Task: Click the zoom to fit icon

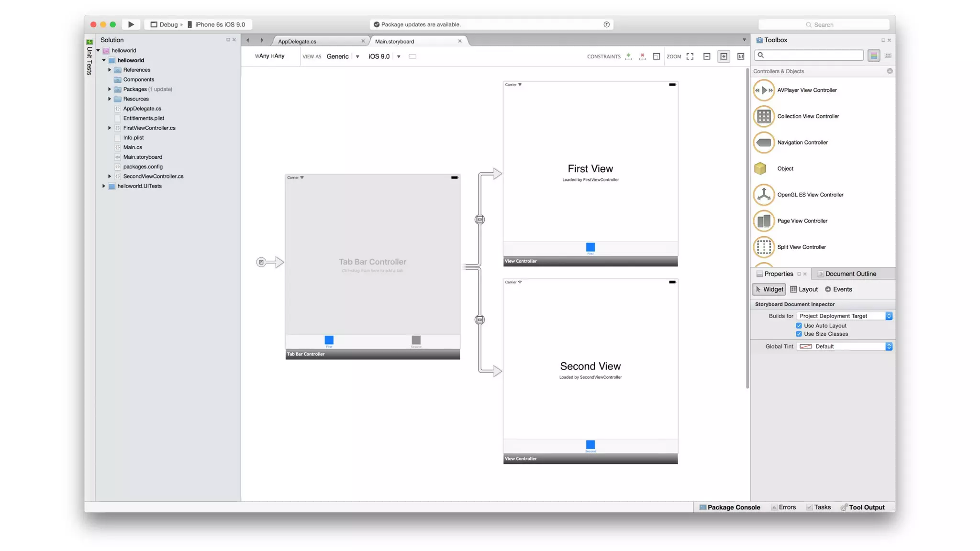Action: tap(690, 56)
